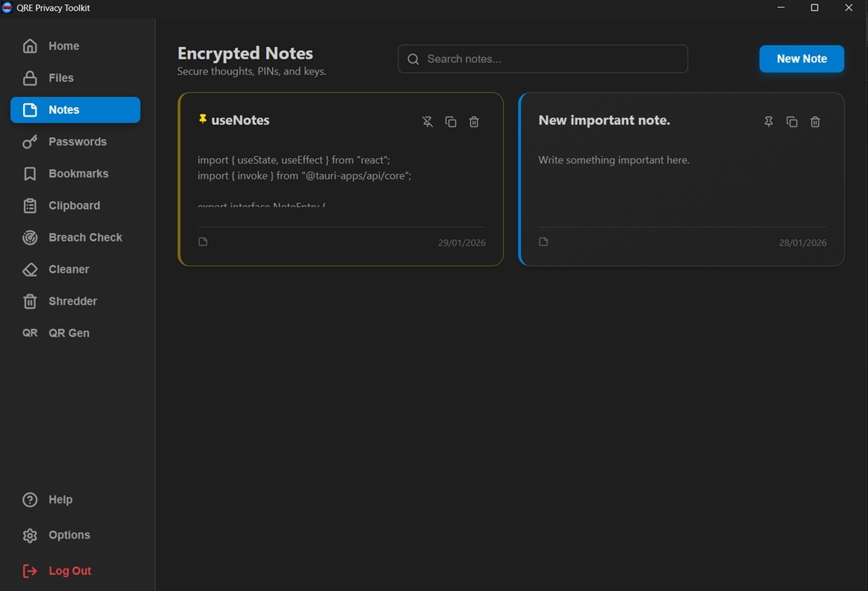Open the Clipboard manager
The width and height of the screenshot is (868, 591).
click(x=73, y=205)
